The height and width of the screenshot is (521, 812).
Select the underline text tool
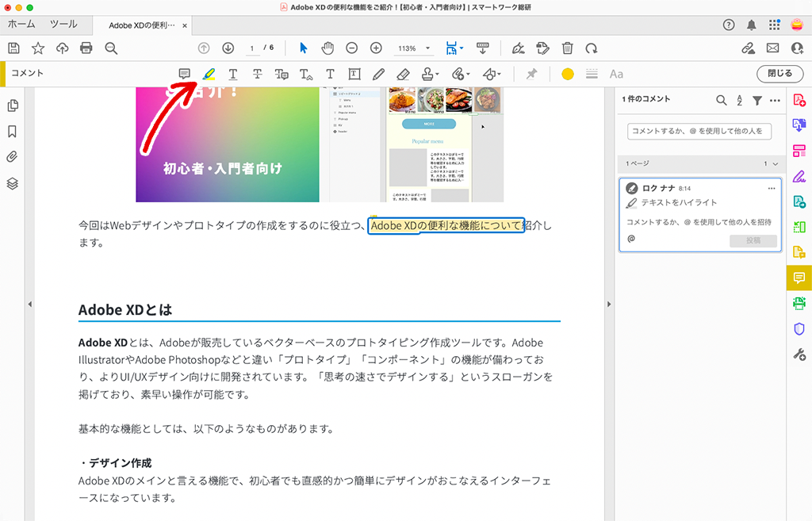click(233, 74)
